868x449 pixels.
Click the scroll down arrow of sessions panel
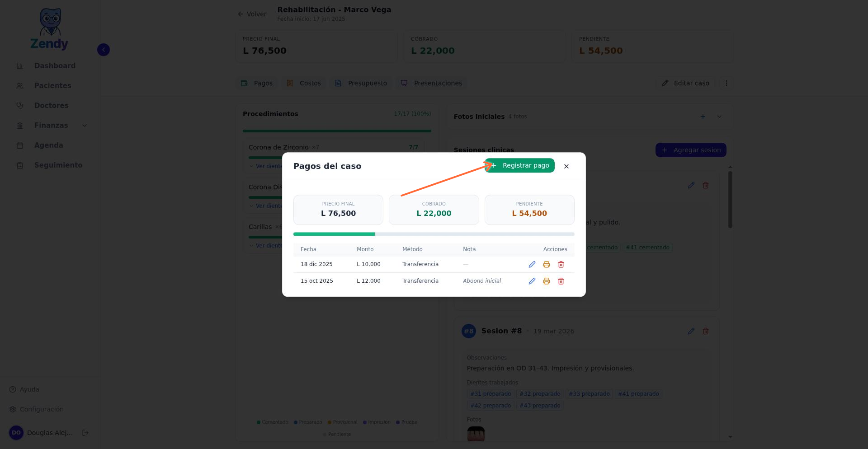tap(731, 437)
